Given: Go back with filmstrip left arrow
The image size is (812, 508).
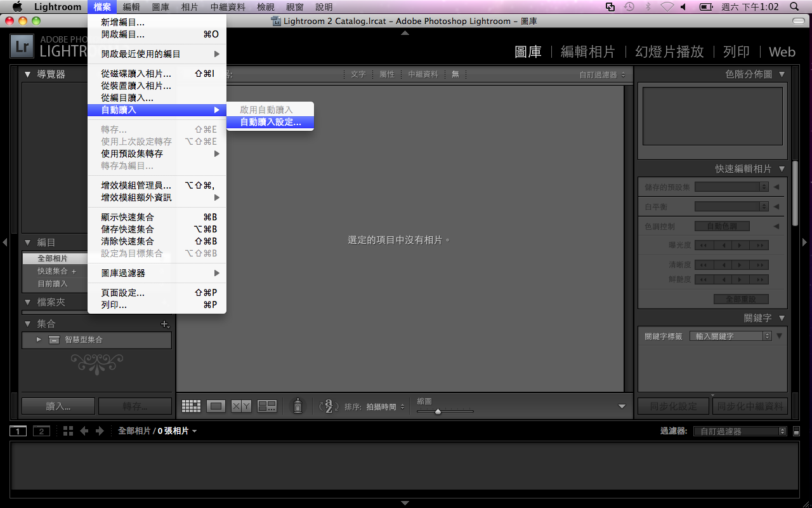Looking at the screenshot, I should pos(84,431).
